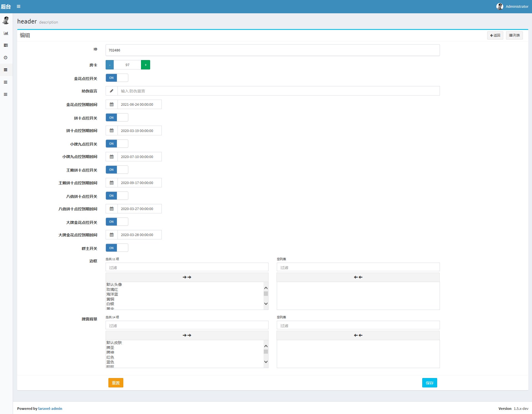Click the 房卡 number field showing 97
This screenshot has height=414, width=532.
[127, 65]
